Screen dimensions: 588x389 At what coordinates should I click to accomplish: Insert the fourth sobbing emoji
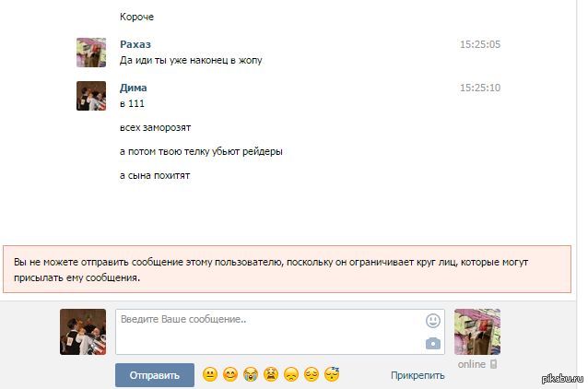click(x=270, y=374)
